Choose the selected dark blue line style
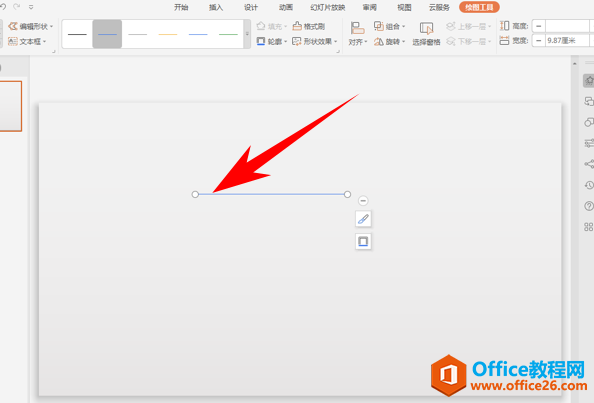 [x=107, y=34]
